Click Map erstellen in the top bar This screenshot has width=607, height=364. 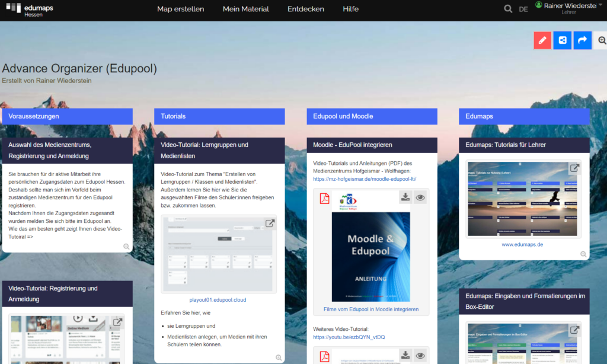pos(180,9)
